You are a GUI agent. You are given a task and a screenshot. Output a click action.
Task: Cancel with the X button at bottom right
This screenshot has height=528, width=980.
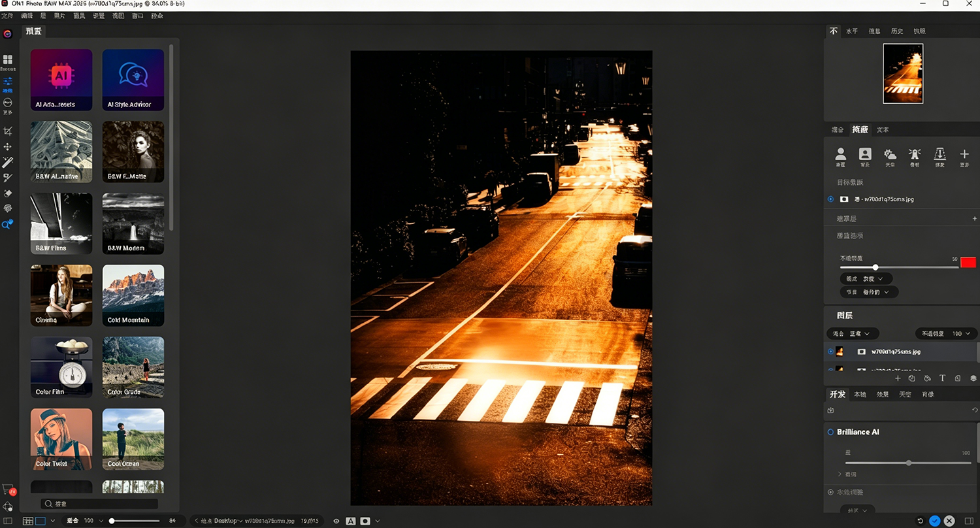949,521
